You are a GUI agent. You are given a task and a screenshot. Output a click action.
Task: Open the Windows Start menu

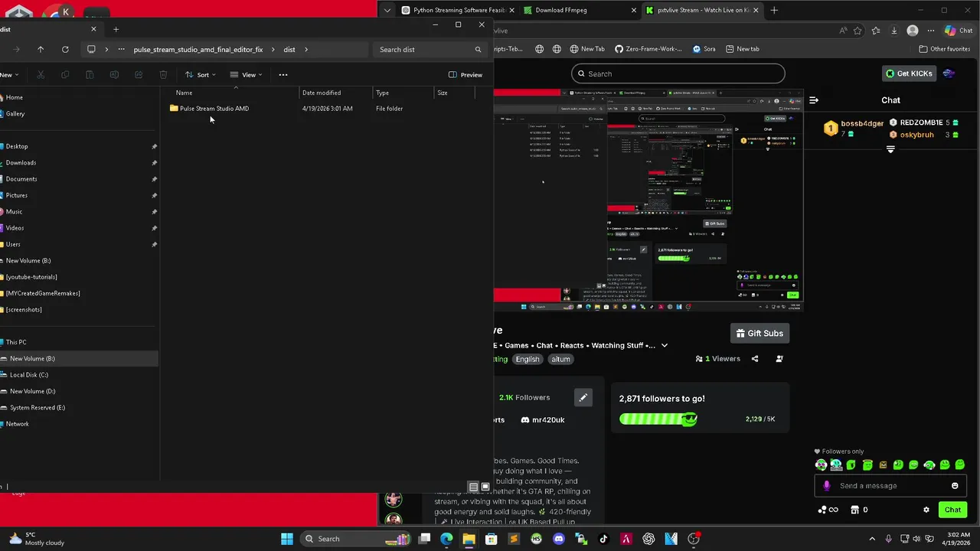pyautogui.click(x=286, y=539)
